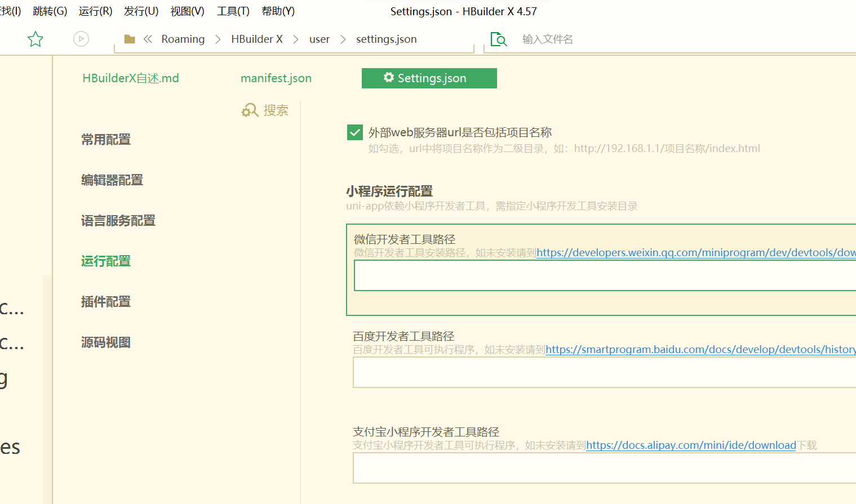Viewport: 856px width, 504px height.
Task: Select 语言服务配置 in settings sidebar
Action: point(118,221)
